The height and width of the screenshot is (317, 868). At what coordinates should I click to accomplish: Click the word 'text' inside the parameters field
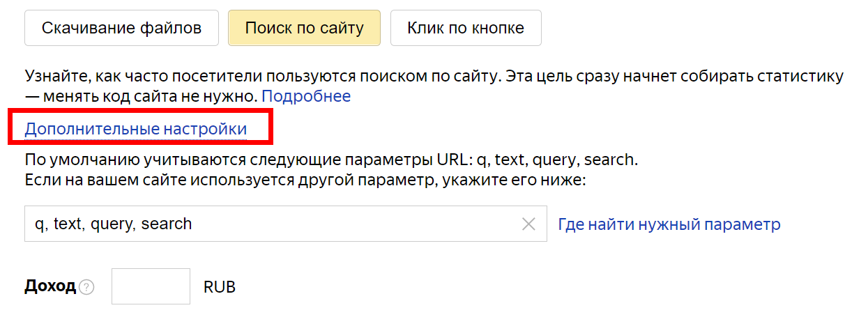click(68, 224)
